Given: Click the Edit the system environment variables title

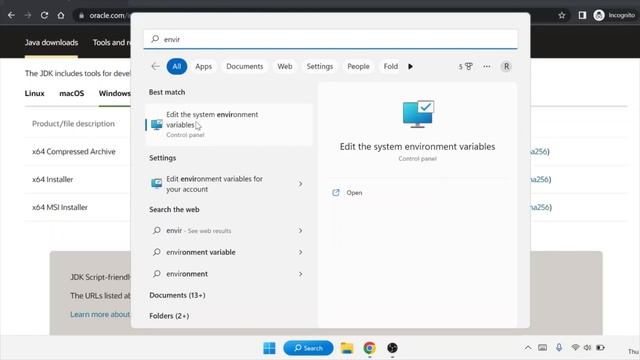Looking at the screenshot, I should 418,147.
